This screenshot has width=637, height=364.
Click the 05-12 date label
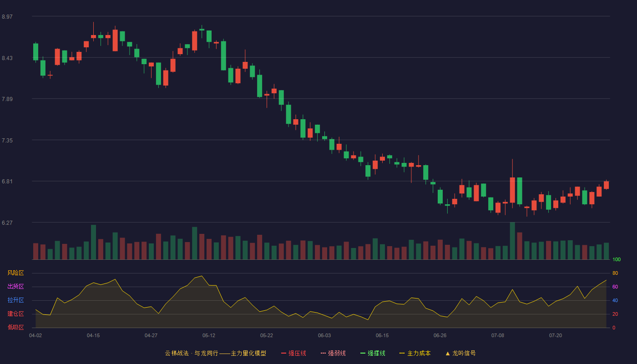pyautogui.click(x=209, y=335)
